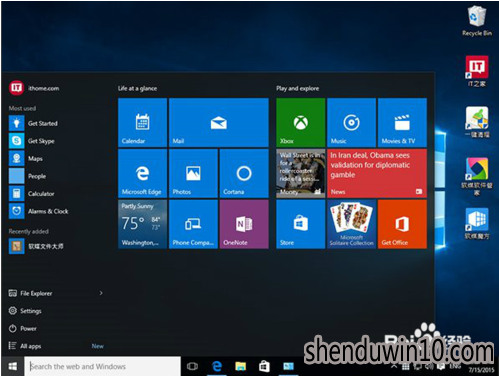Select the 'Life at a glance' group title
499x377 pixels.
point(137,88)
